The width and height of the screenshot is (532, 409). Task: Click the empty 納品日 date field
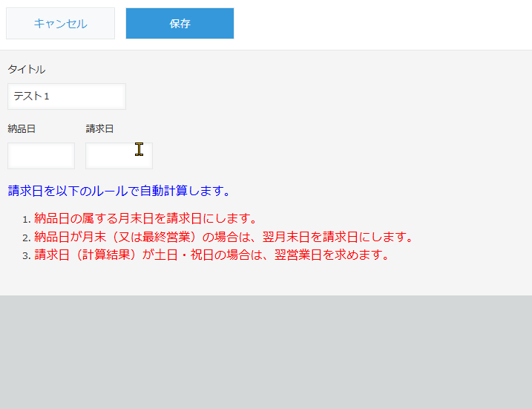pos(41,156)
